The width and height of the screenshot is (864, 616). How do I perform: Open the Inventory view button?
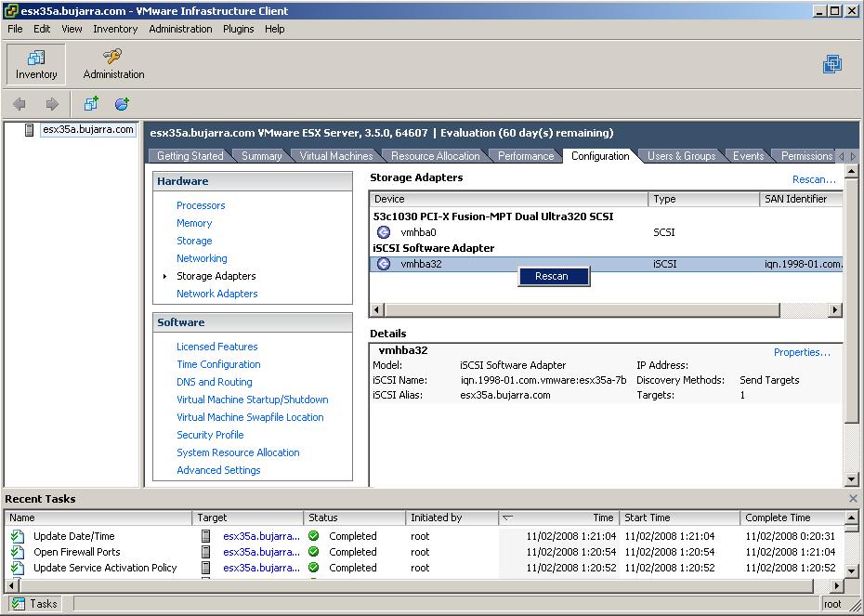36,64
